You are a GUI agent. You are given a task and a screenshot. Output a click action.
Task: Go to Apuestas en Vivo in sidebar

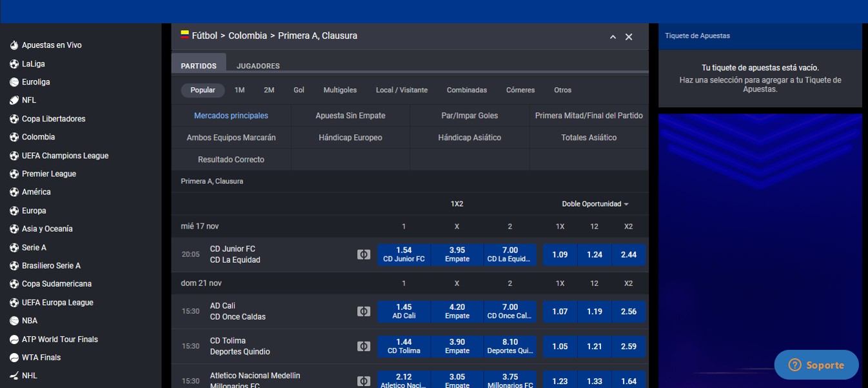tap(52, 45)
